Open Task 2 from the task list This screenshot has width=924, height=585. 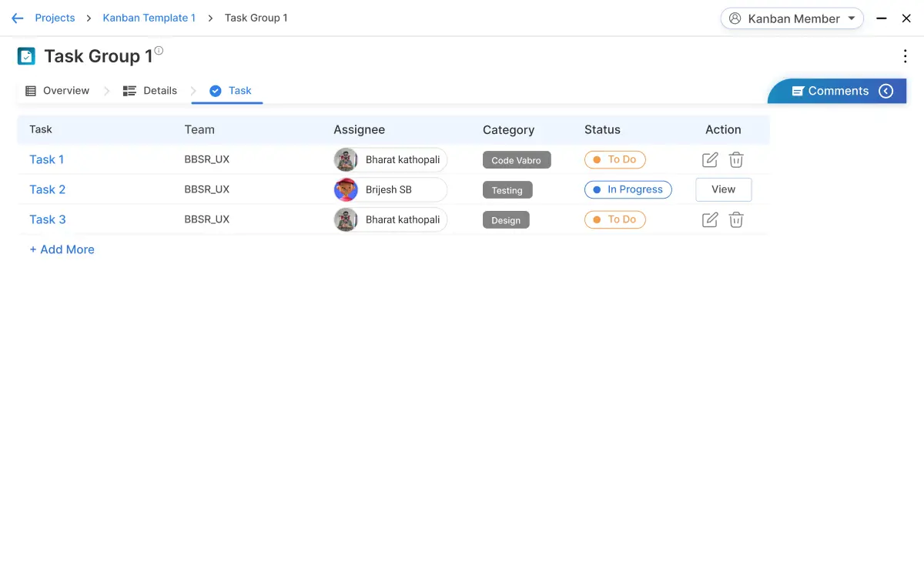tap(47, 189)
